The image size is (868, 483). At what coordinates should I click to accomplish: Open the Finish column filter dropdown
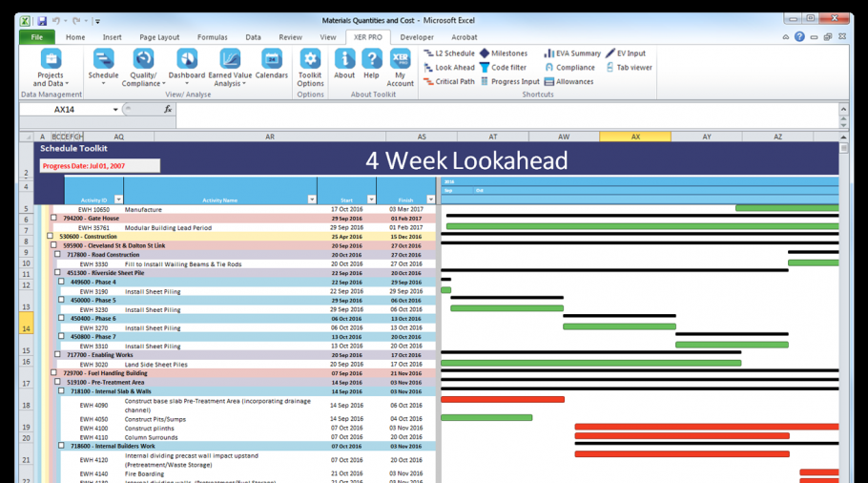(x=430, y=199)
